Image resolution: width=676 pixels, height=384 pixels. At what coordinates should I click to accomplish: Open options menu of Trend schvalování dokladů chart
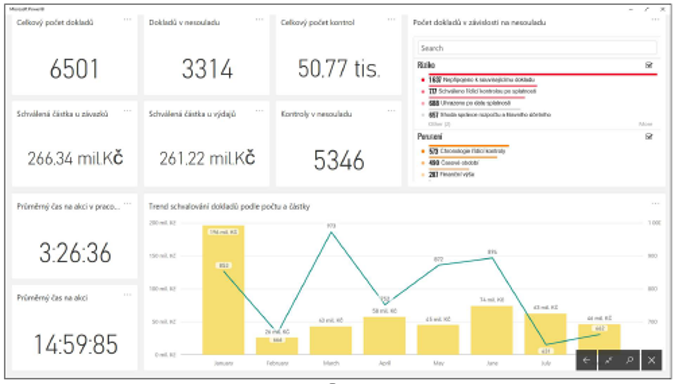[x=655, y=203]
